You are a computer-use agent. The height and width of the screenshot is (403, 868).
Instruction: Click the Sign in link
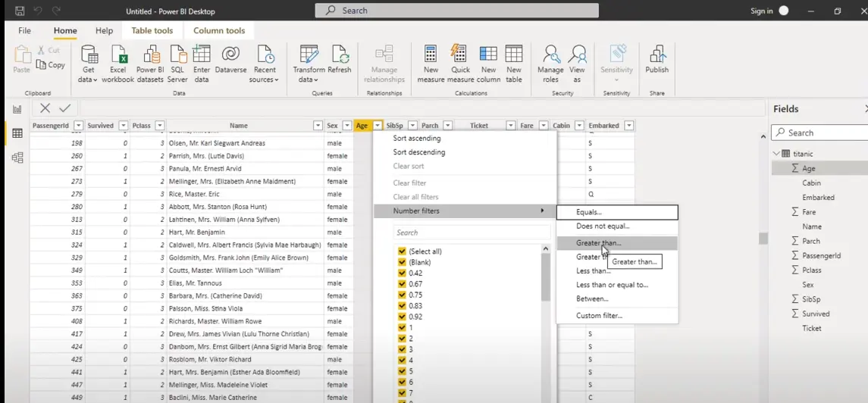[762, 11]
